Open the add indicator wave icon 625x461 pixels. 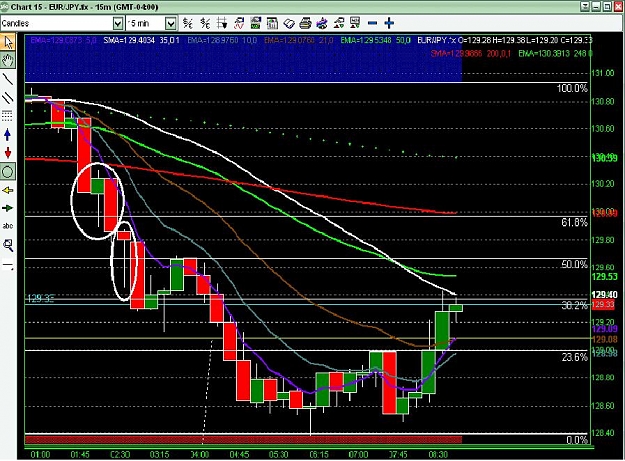[x=239, y=24]
